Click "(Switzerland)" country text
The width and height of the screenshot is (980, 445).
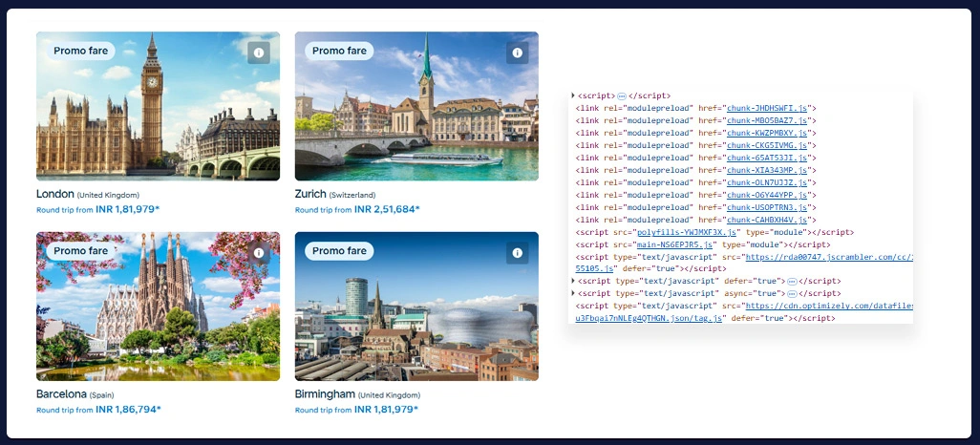tap(352, 196)
